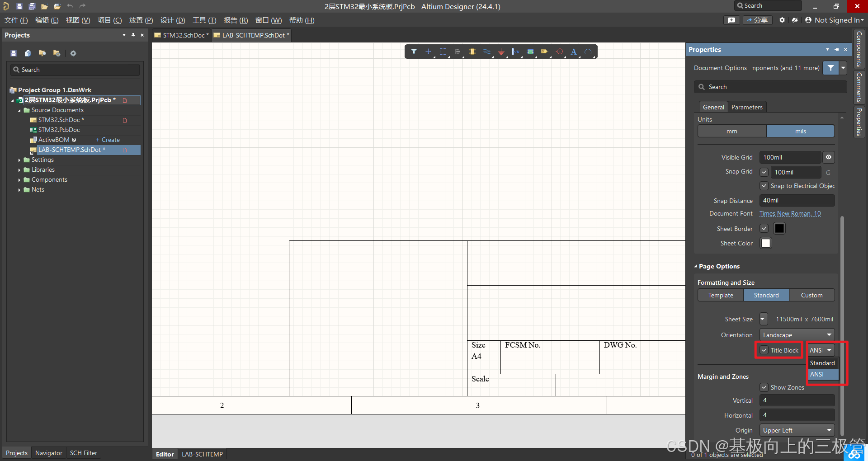Open the 放置 (P) menu

[141, 20]
